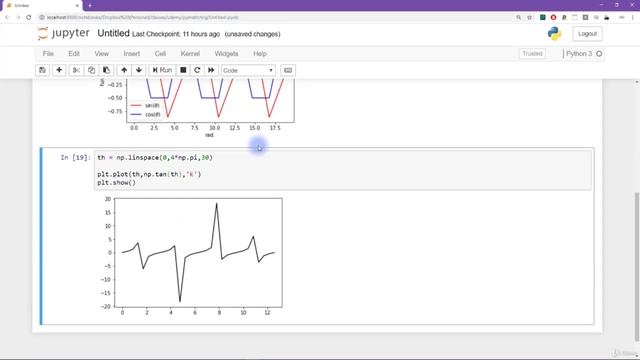This screenshot has height=360, width=640.
Task: Open a new browser tab with plus
Action: (x=89, y=6)
